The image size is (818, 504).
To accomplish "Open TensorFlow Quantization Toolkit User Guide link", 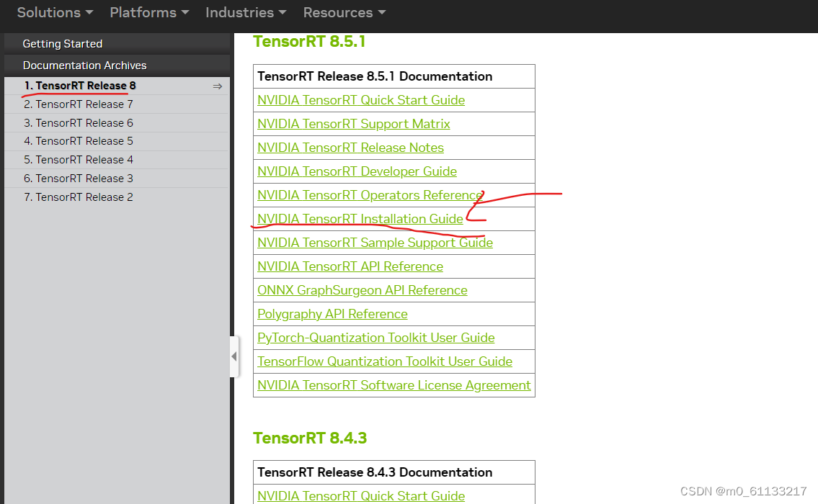I will (x=384, y=361).
